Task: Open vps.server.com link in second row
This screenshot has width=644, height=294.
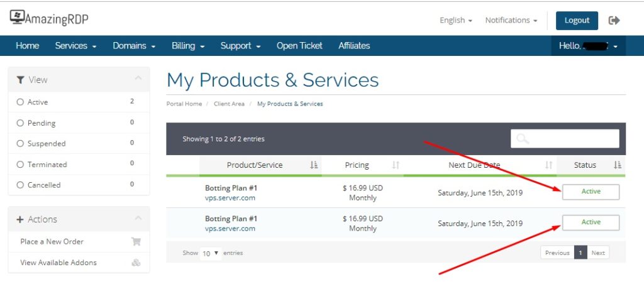Action: coord(230,229)
